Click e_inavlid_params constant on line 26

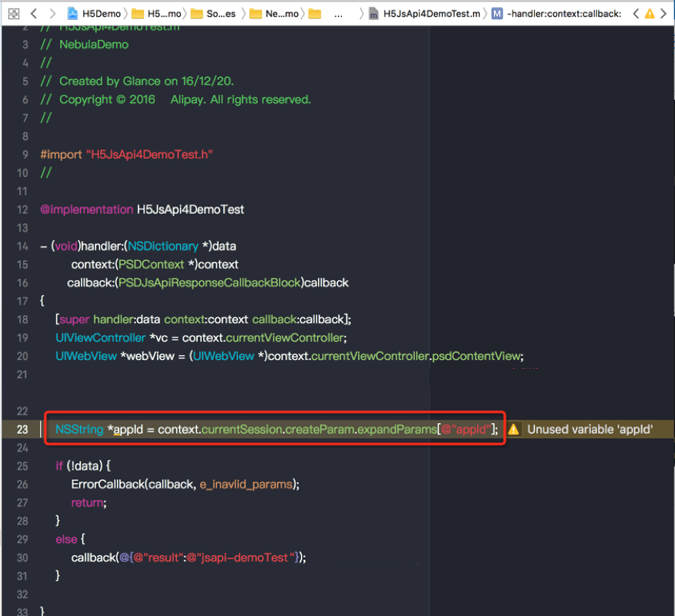click(246, 484)
